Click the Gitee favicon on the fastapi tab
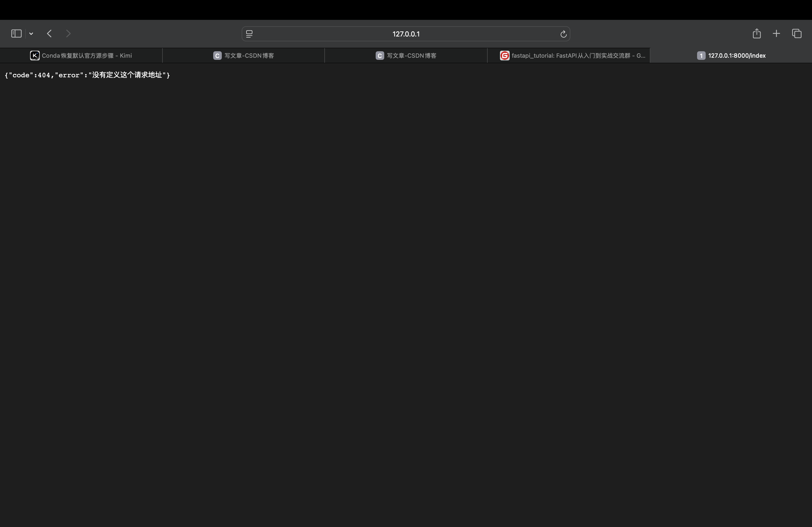This screenshot has height=527, width=812. click(504, 56)
